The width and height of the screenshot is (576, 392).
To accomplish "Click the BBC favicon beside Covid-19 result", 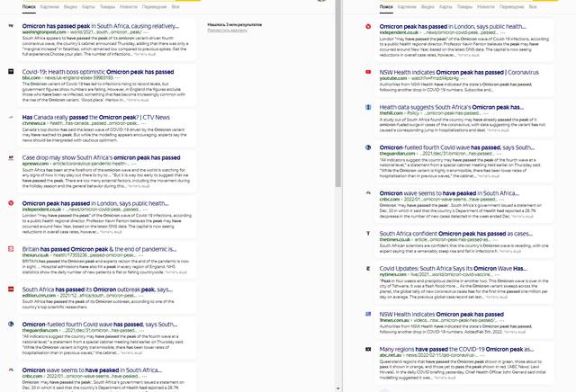I will [10, 70].
